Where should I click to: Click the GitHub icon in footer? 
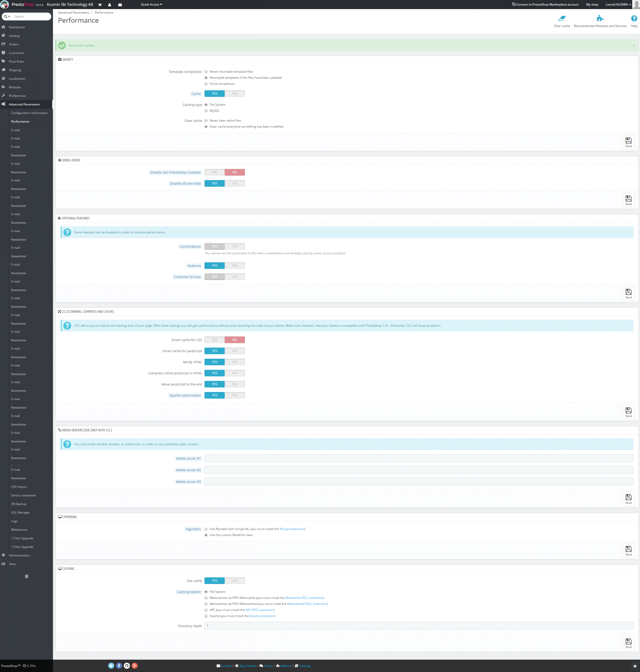127,666
